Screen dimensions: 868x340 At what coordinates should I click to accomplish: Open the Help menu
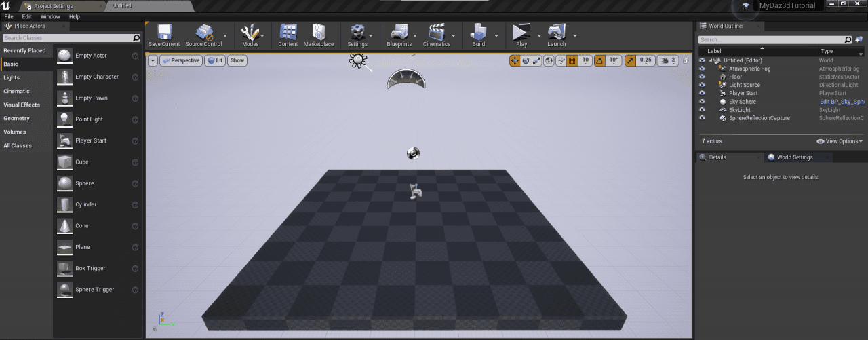click(75, 16)
